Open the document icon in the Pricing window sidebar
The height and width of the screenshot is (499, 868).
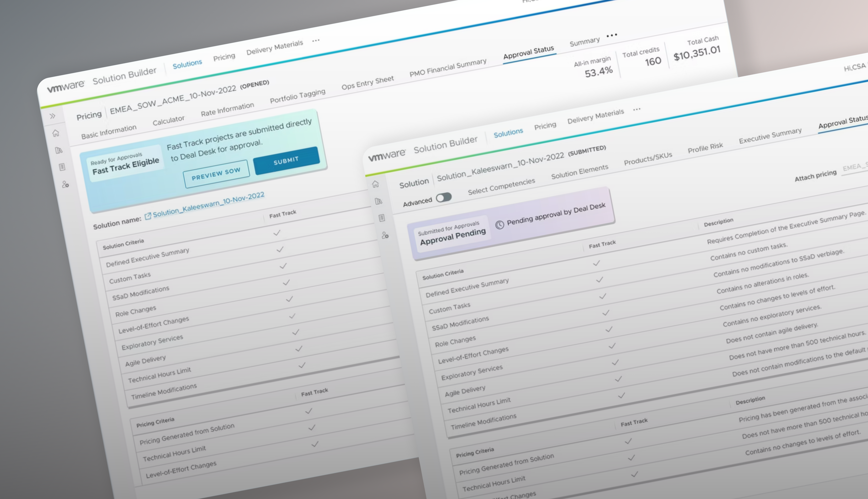(62, 167)
